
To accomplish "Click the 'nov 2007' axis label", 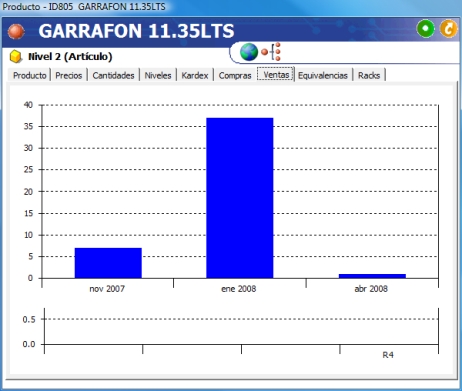I will click(107, 289).
